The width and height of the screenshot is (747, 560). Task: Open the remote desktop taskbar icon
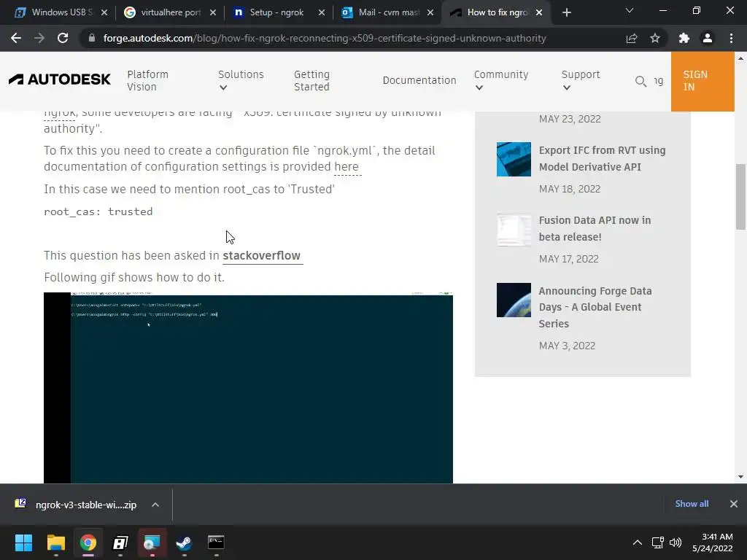click(152, 542)
